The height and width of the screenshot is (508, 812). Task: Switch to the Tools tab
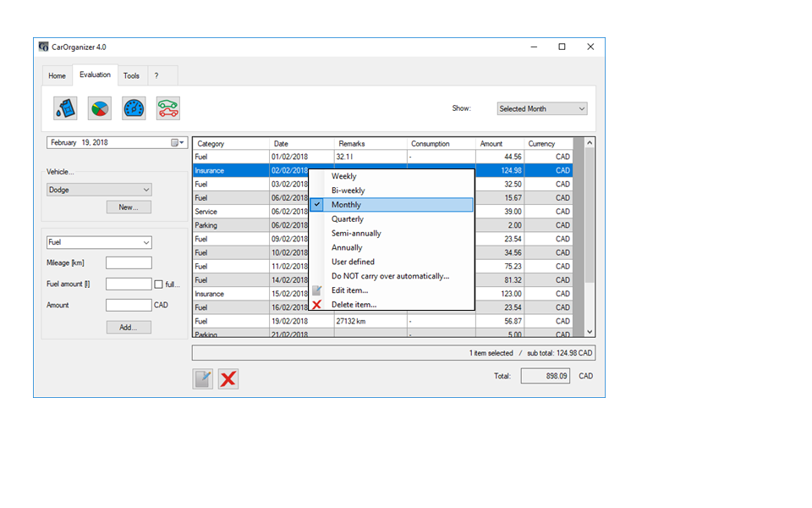click(131, 76)
